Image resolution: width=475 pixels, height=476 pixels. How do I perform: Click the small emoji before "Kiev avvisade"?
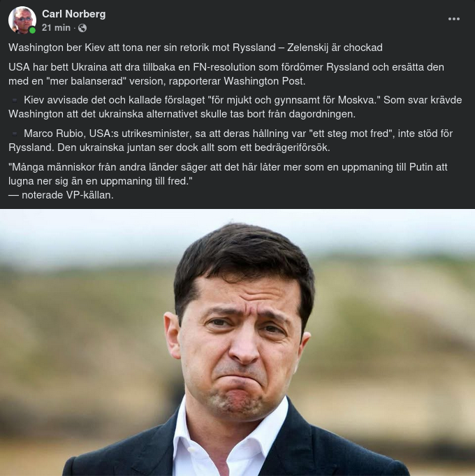tap(15, 100)
